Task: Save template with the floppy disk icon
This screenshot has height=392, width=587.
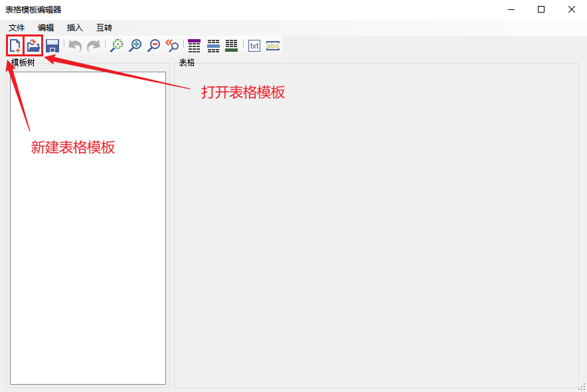Action: coord(52,46)
